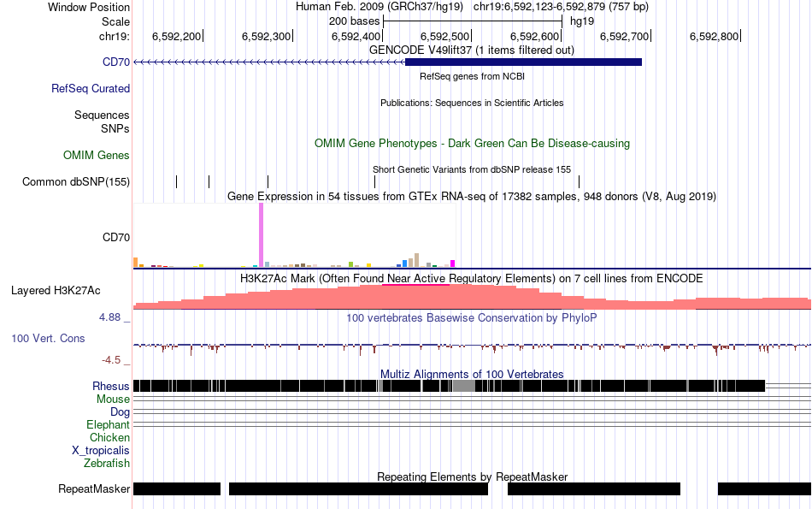The width and height of the screenshot is (812, 509).
Task: Click the Scale row label
Action: click(x=115, y=21)
